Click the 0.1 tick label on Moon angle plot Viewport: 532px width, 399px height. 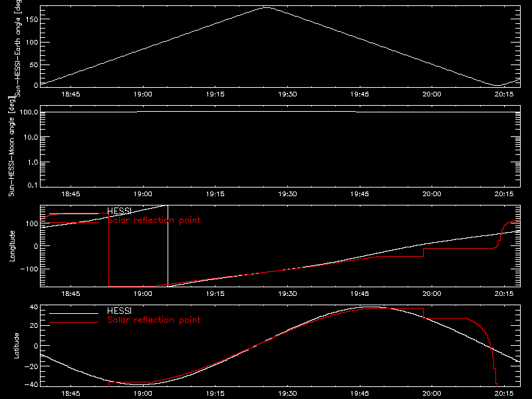[33, 185]
